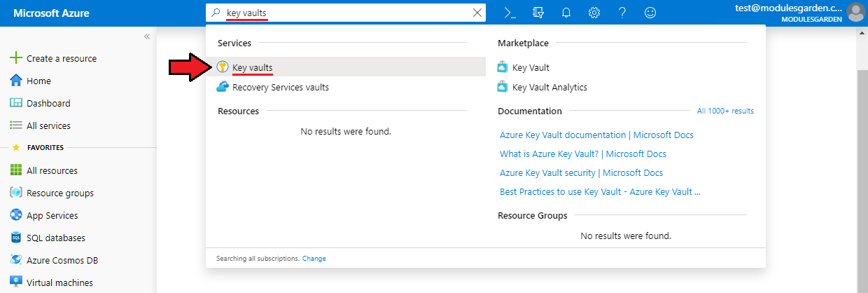Select Key Vault in Marketplace
868x293 pixels.
point(531,68)
